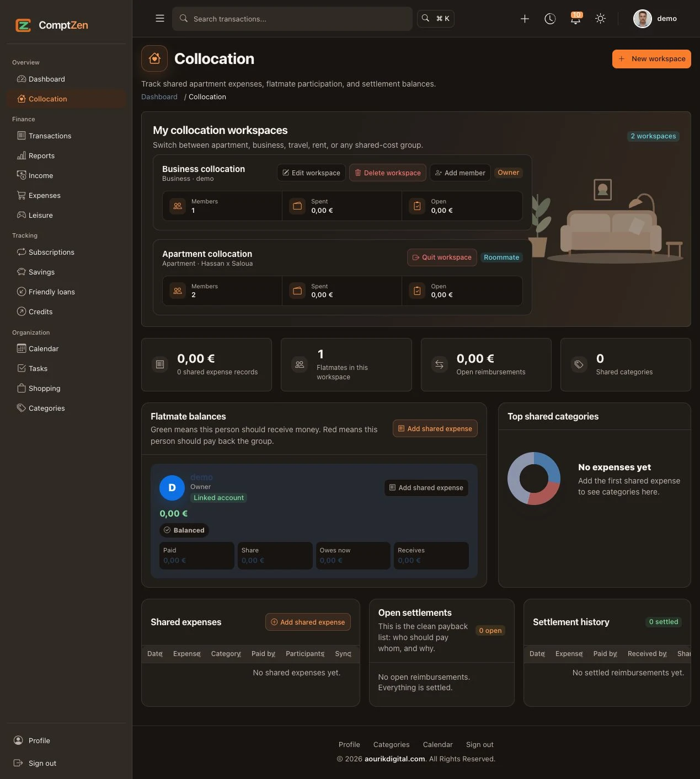Click the Credits arrow icon in sidebar
This screenshot has height=779, width=700.
tap(22, 311)
